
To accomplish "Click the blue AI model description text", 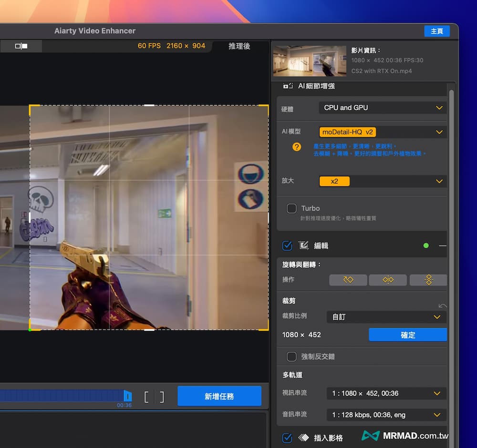I will click(x=369, y=150).
